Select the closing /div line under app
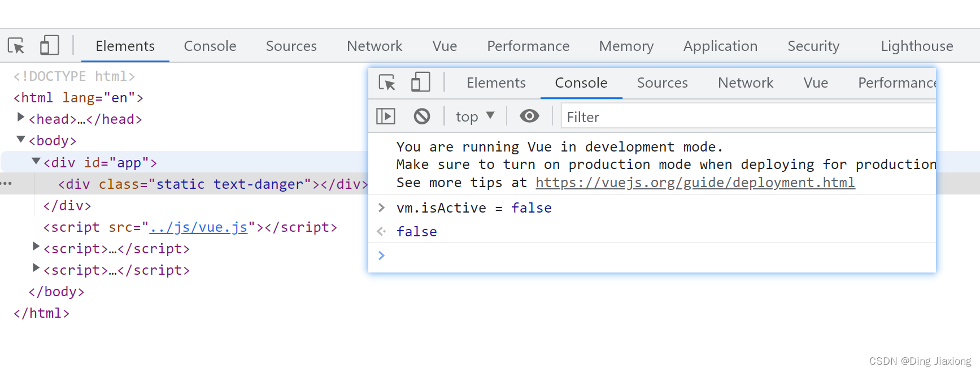Image resolution: width=980 pixels, height=372 pixels. [x=67, y=206]
